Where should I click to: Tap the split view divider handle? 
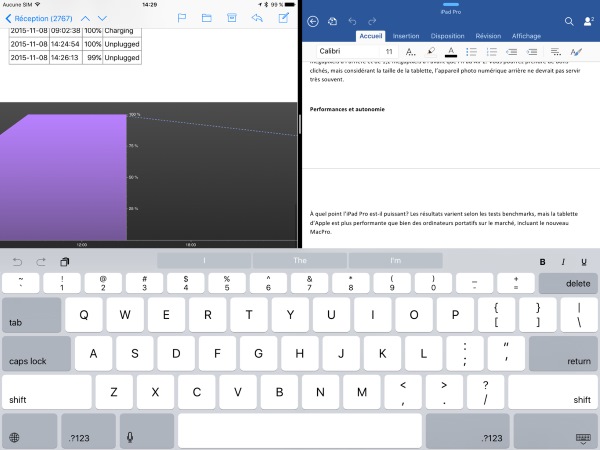300,124
